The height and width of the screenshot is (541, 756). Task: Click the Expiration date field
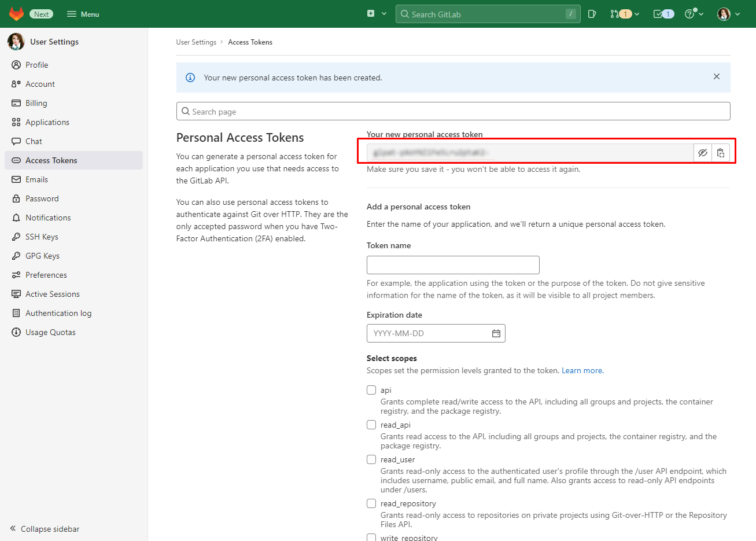pos(436,333)
